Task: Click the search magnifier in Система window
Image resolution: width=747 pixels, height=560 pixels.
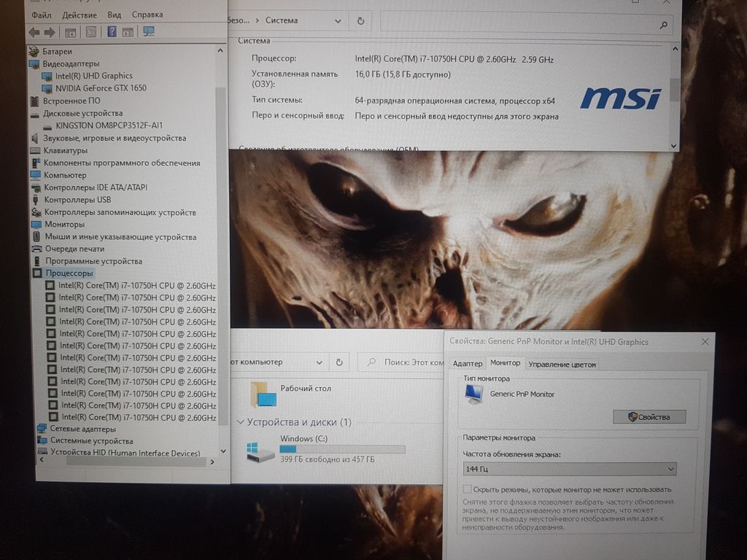Action: point(663,25)
